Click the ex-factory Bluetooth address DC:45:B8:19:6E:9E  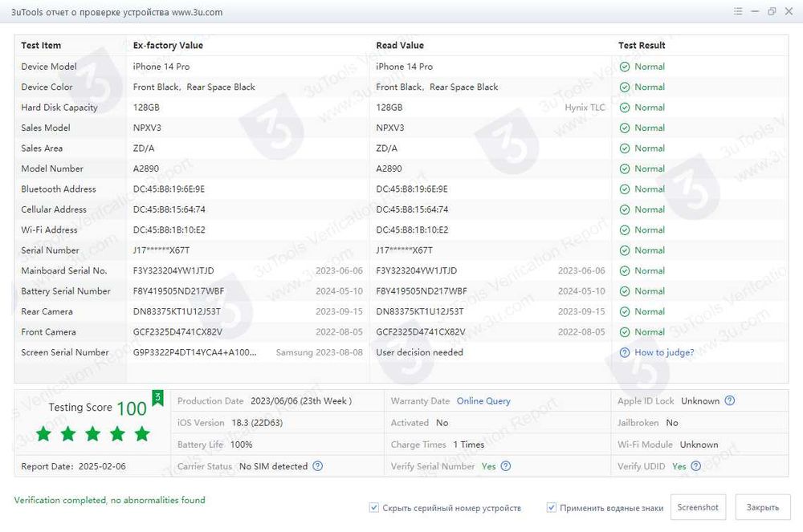(x=169, y=189)
